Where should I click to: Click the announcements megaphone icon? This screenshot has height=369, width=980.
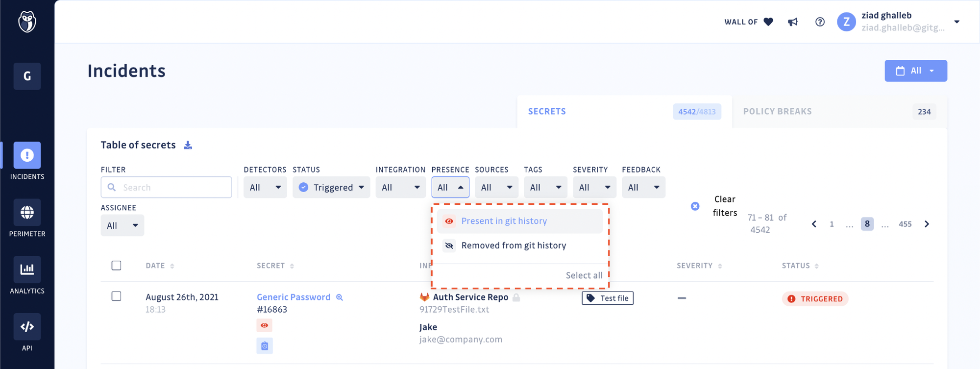click(793, 22)
